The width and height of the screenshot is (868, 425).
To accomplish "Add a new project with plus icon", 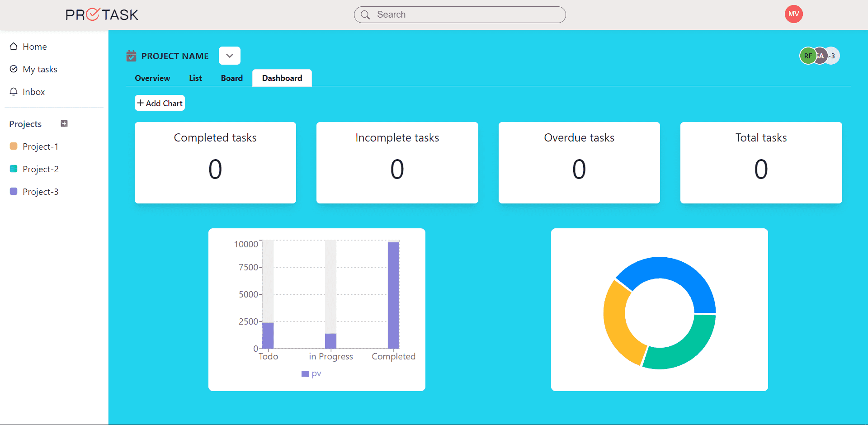I will tap(64, 124).
